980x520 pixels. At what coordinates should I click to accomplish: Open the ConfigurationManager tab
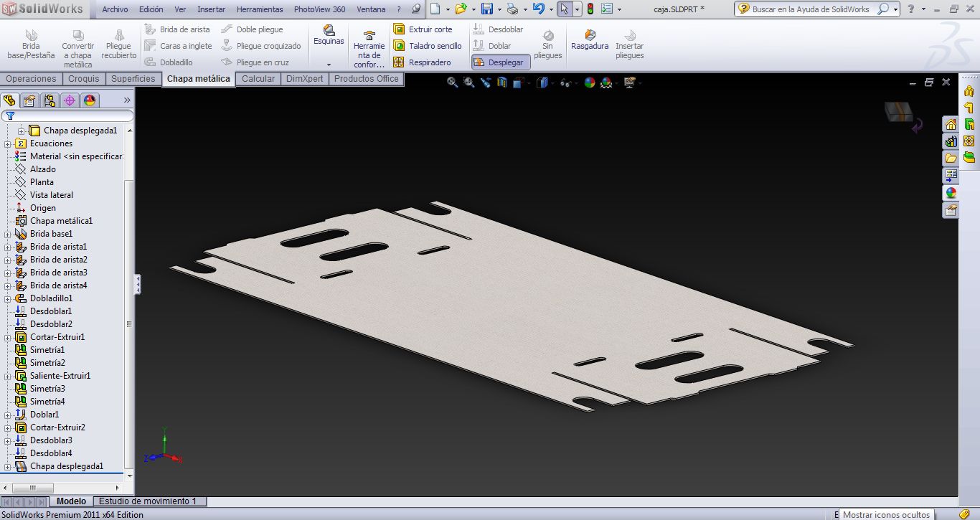pyautogui.click(x=50, y=100)
